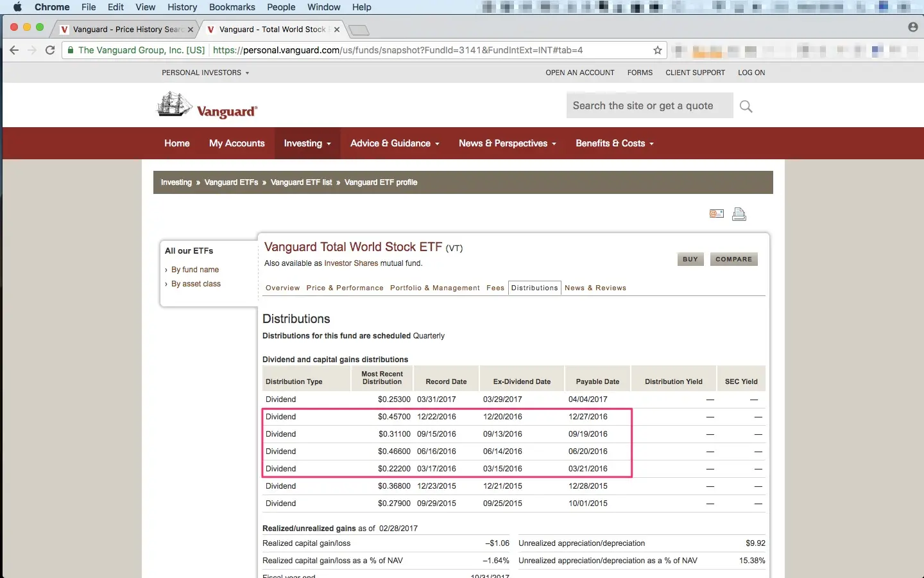Open the Forms link
This screenshot has height=578, width=924.
[640, 73]
